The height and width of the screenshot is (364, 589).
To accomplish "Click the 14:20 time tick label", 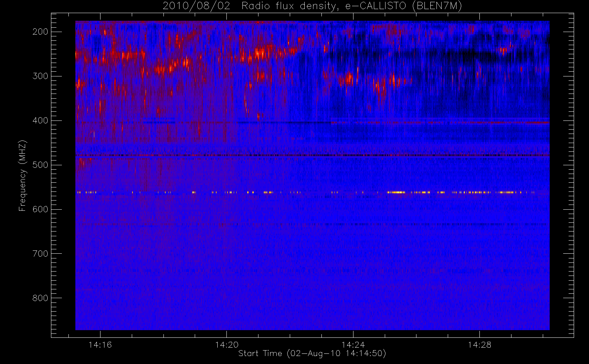I will (226, 345).
